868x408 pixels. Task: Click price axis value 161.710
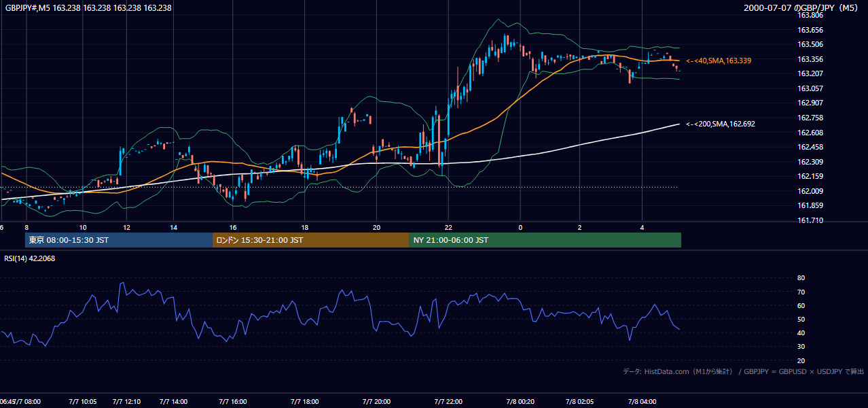point(811,220)
